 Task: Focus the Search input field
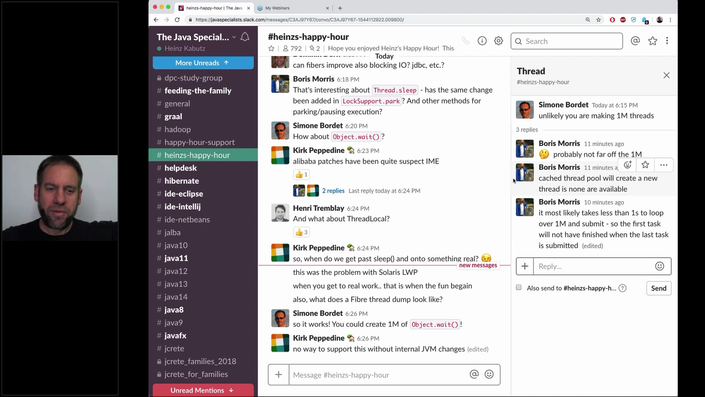[x=567, y=41]
